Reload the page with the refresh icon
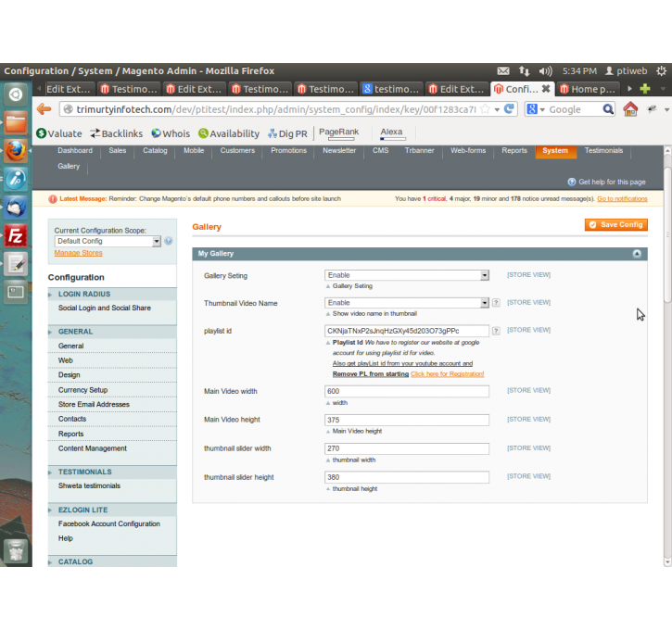672x630 pixels. pos(509,109)
